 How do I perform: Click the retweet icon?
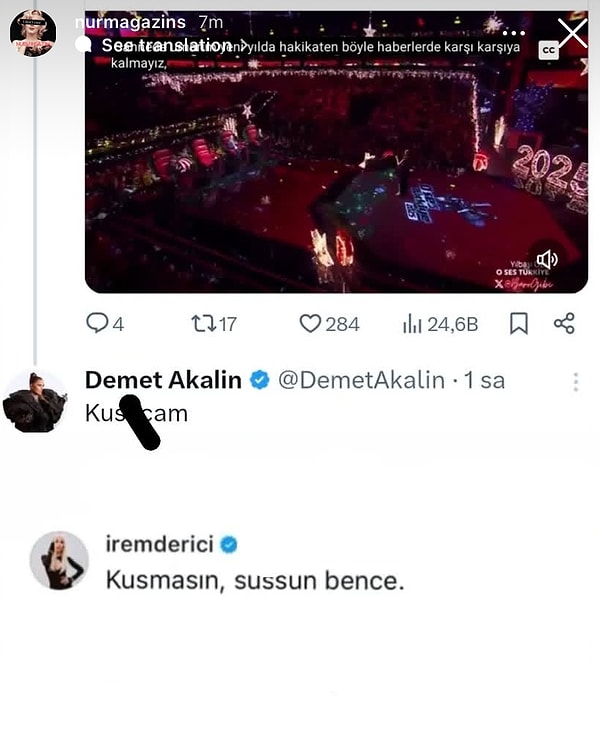tap(203, 324)
